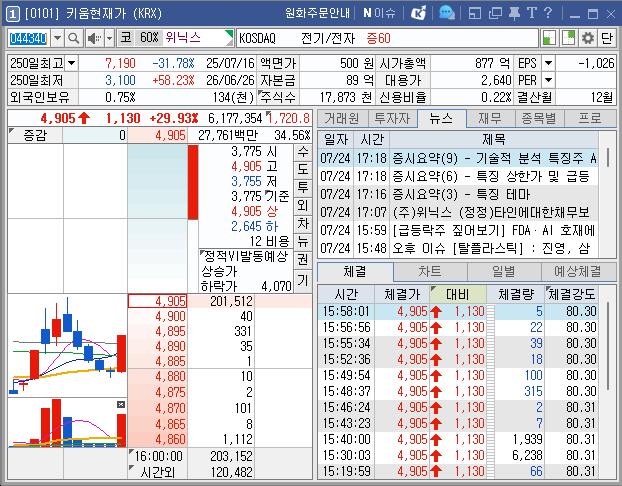
Task: Select the 체결 tab
Action: tap(355, 272)
